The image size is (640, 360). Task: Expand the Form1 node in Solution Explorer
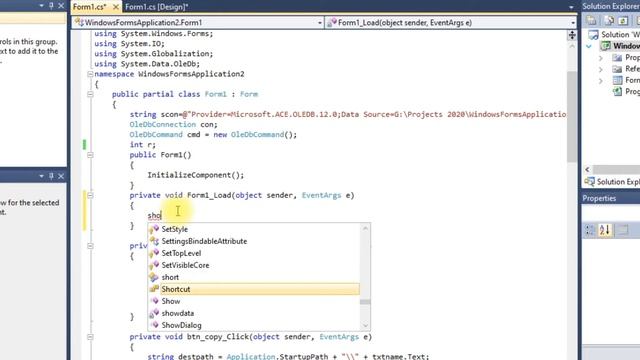coord(601,81)
